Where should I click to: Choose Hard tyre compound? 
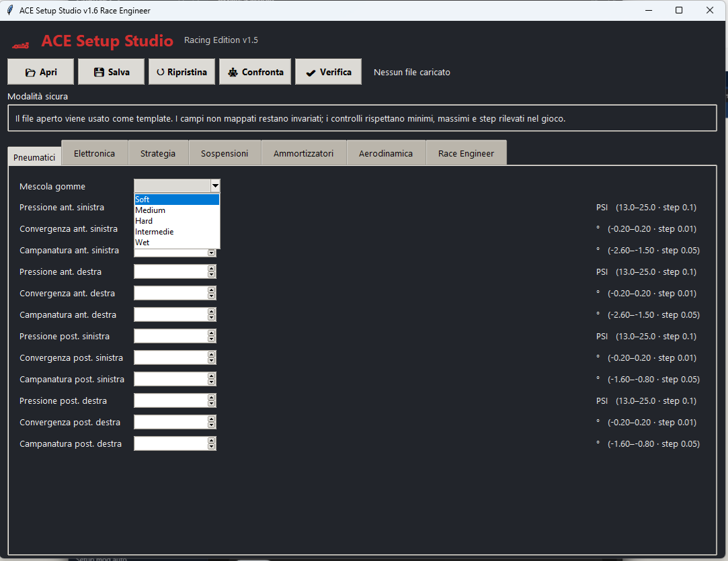point(177,221)
